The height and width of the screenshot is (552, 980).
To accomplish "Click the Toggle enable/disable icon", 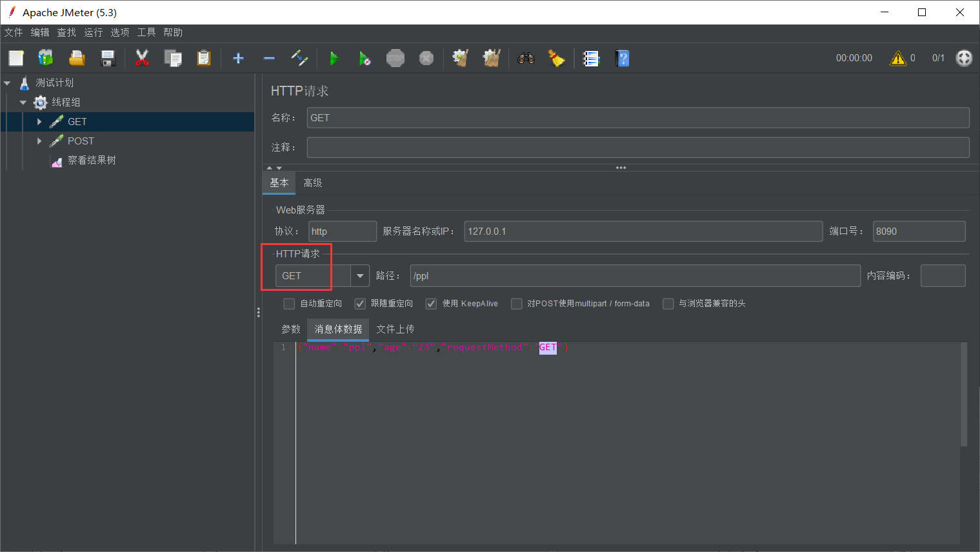I will pos(299,58).
